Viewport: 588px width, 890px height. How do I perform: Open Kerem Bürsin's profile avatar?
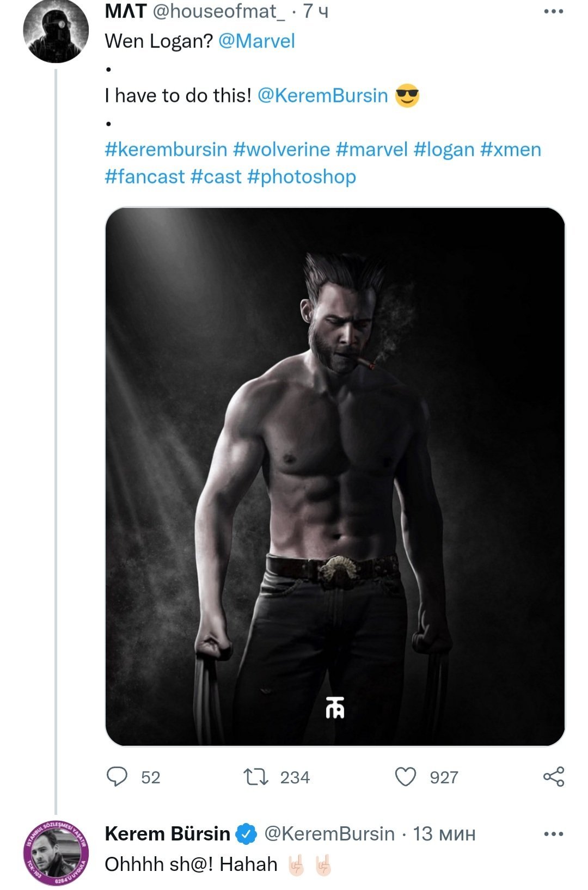(x=56, y=852)
